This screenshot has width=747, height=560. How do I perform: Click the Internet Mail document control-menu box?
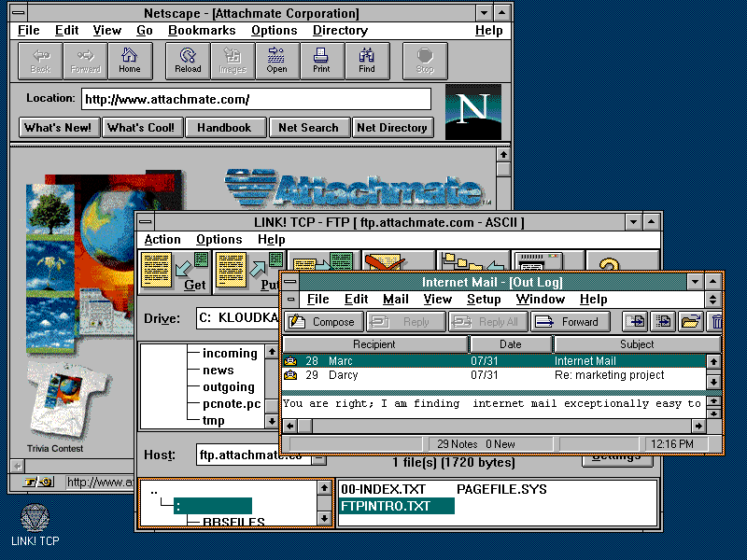pos(290,299)
